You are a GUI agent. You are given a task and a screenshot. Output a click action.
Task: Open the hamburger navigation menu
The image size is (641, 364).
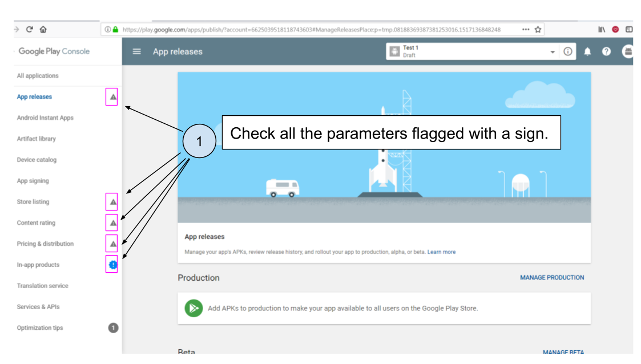point(136,51)
